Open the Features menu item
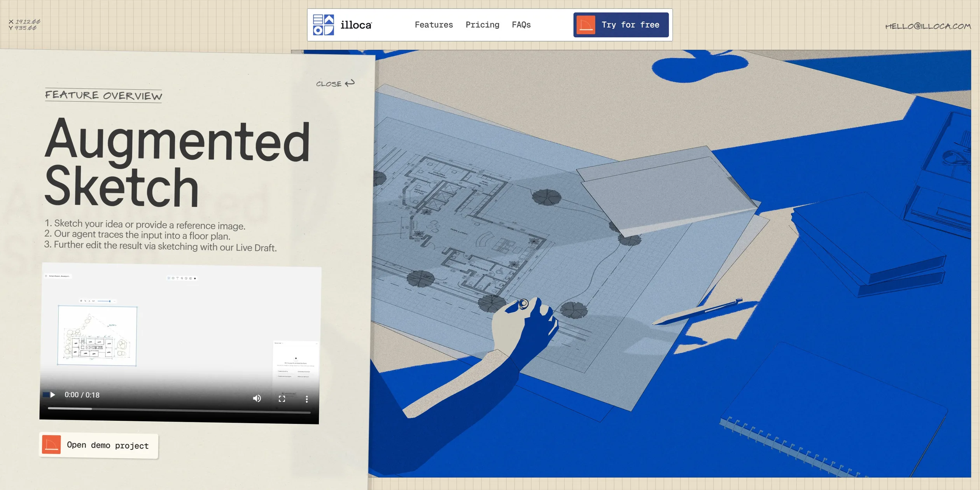 434,25
